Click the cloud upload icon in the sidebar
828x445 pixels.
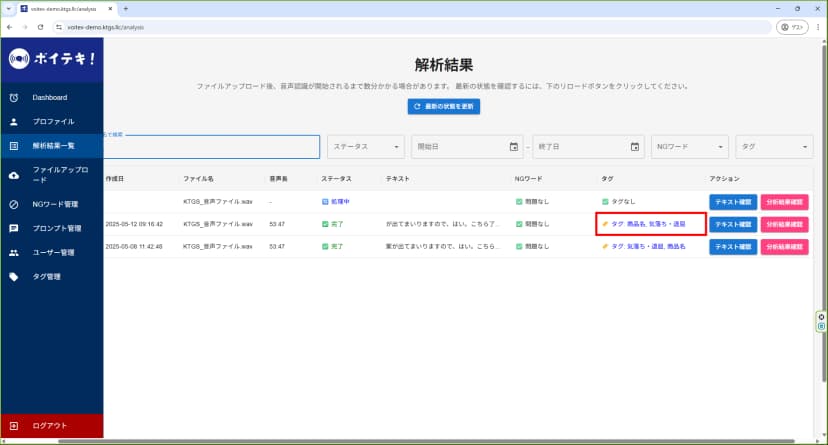tap(14, 175)
